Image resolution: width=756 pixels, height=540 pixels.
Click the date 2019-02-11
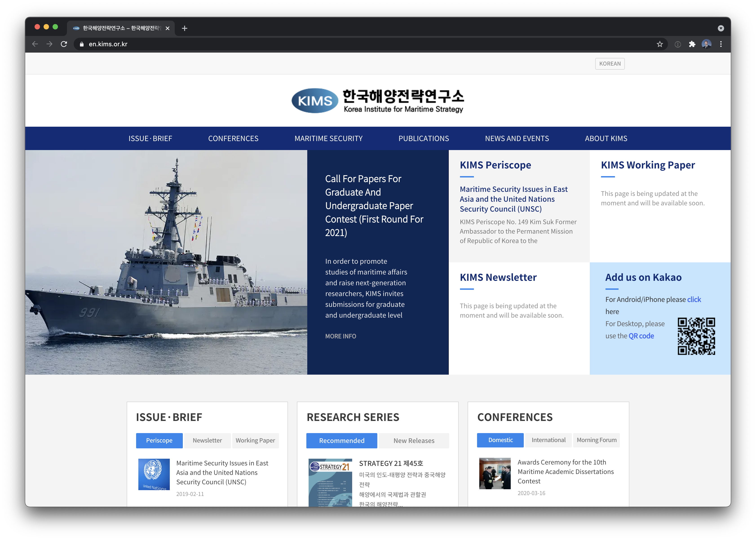(190, 494)
